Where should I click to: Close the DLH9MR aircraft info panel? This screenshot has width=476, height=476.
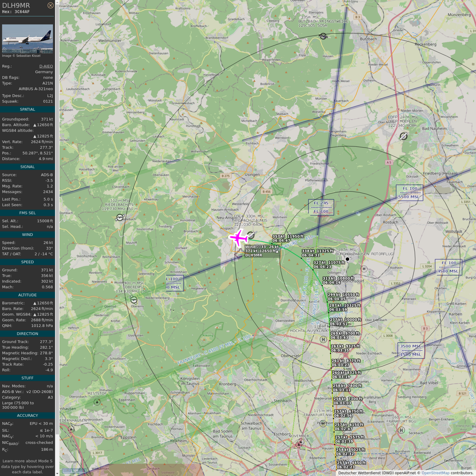coord(50,5)
